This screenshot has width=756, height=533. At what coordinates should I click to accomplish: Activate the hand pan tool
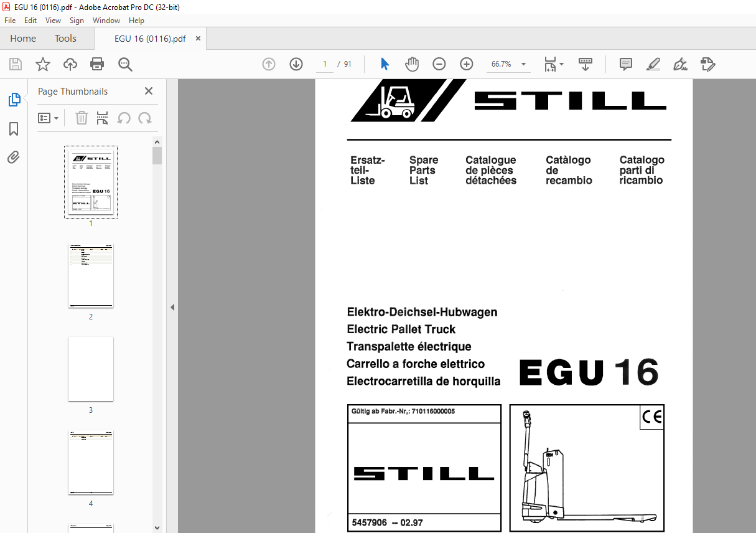412,64
